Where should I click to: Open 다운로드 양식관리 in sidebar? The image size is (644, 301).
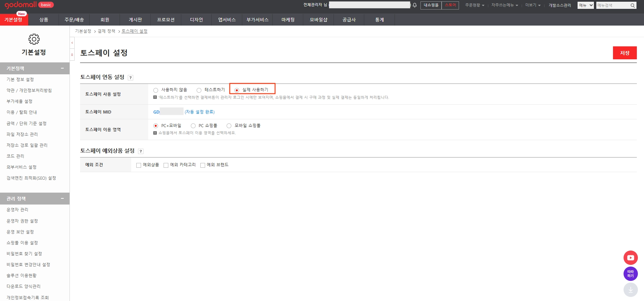point(24,286)
